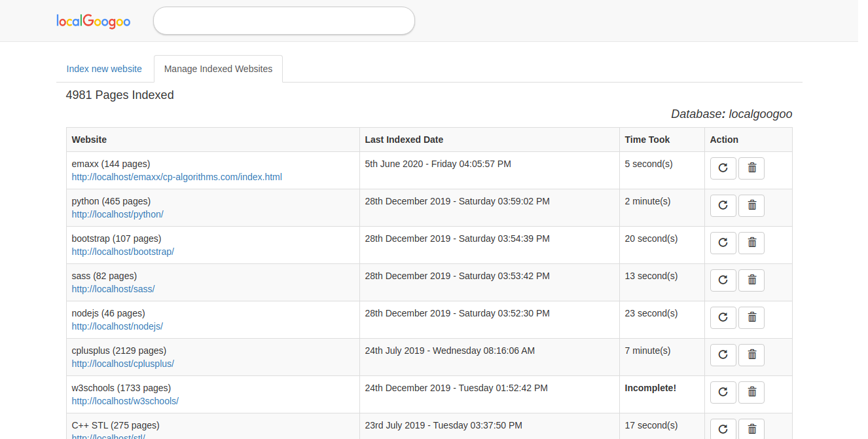Open the emaxx cp-algorithms localhost link
This screenshot has width=868, height=439.
pyautogui.click(x=177, y=177)
